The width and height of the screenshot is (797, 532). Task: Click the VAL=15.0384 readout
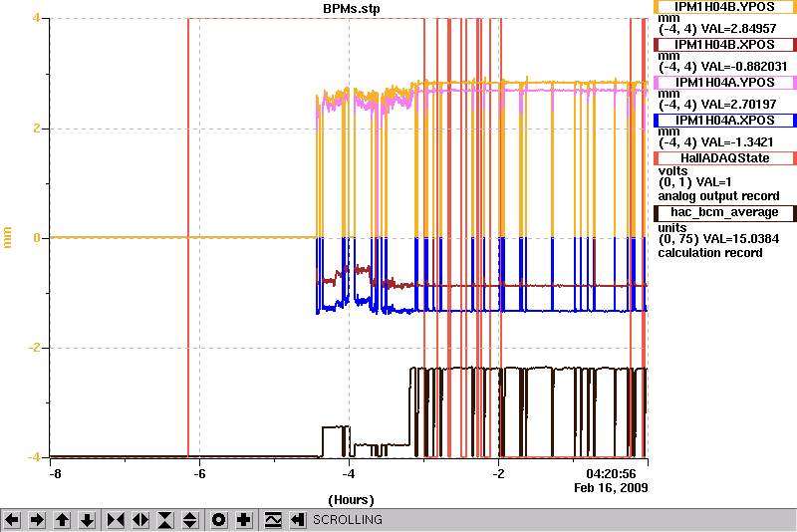[740, 239]
